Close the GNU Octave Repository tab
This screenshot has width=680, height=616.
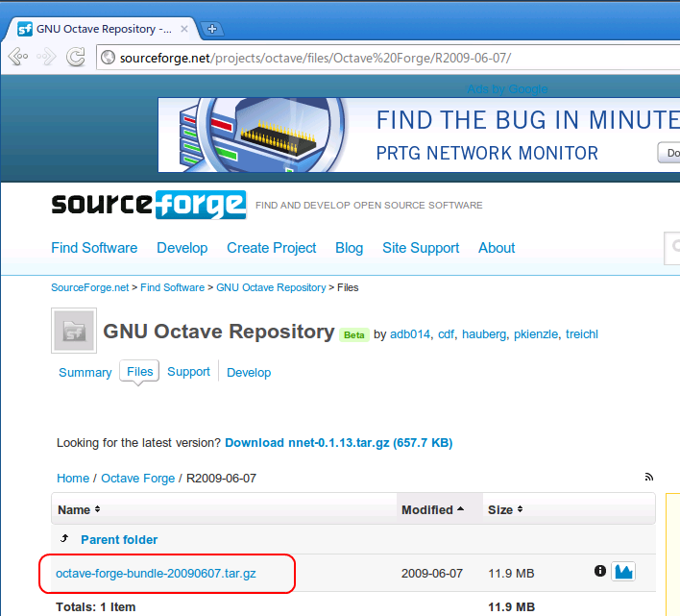[183, 29]
